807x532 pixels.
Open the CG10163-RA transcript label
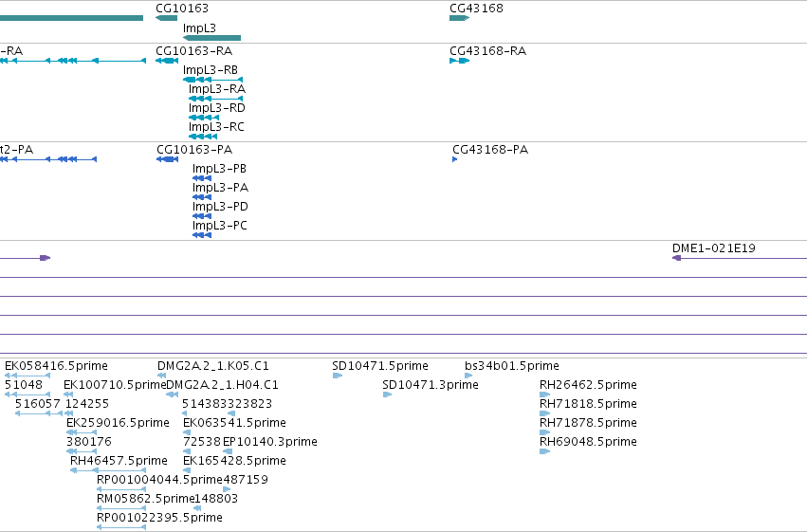(194, 51)
